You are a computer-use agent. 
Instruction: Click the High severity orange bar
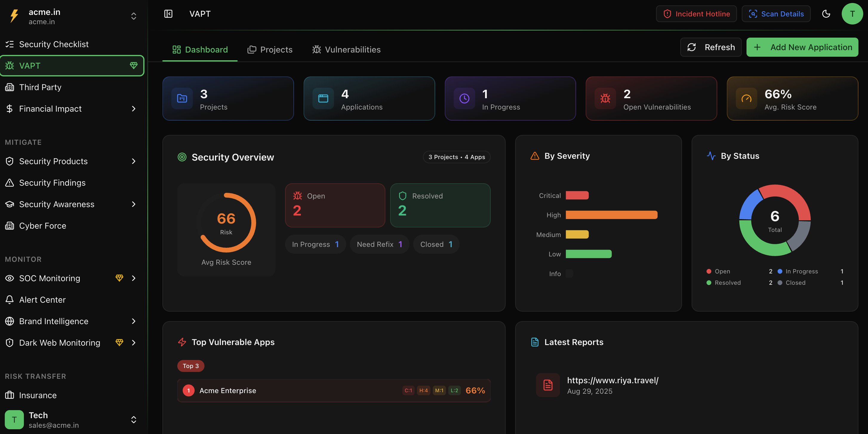point(611,215)
